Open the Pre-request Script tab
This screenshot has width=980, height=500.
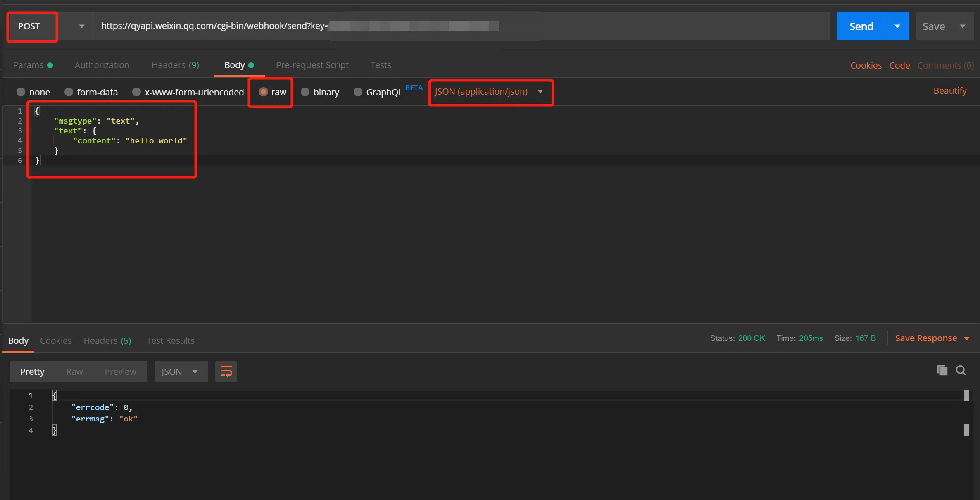[x=312, y=65]
